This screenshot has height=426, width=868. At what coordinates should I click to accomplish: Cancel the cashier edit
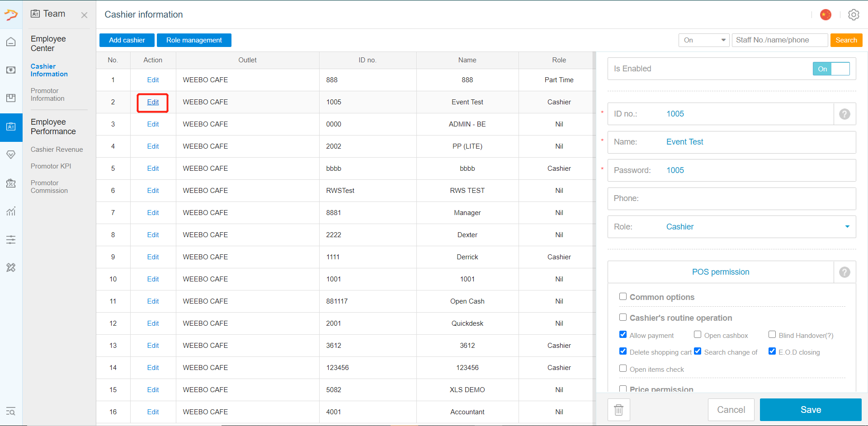[x=731, y=410]
